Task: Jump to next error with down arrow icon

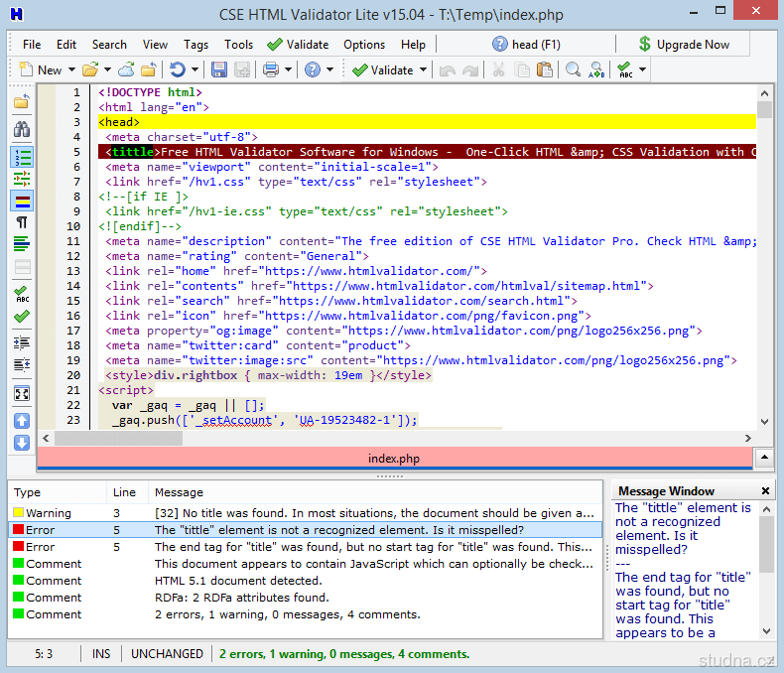Action: coord(21,443)
